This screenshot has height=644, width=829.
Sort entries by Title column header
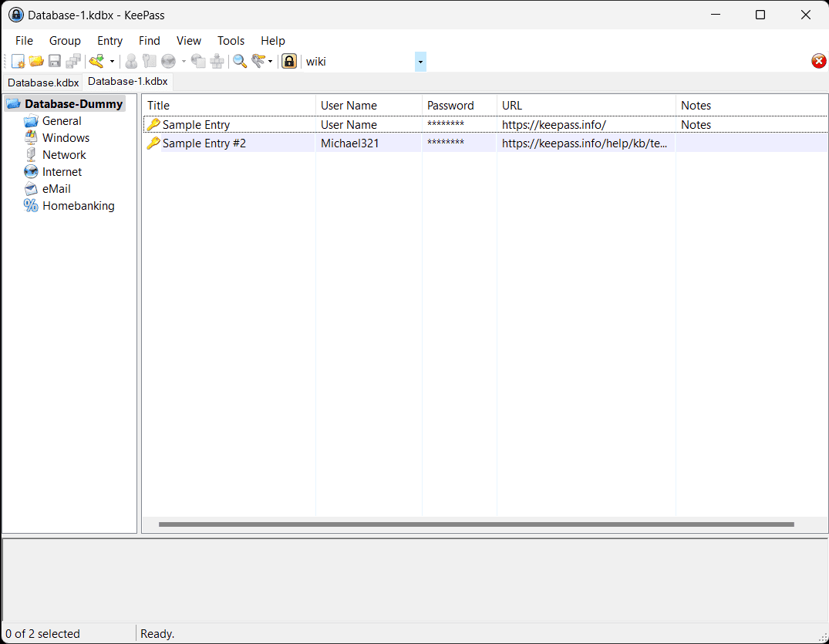tap(229, 105)
